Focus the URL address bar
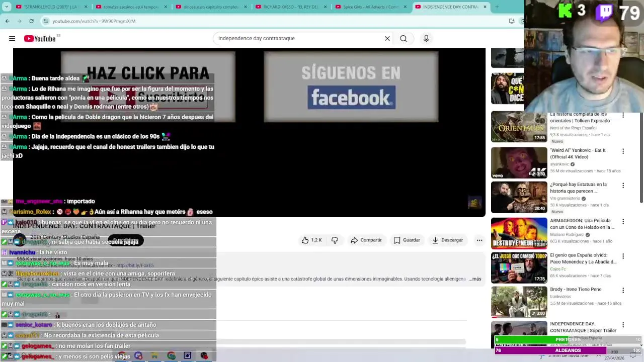Image resolution: width=644 pixels, height=362 pixels. click(272, 21)
